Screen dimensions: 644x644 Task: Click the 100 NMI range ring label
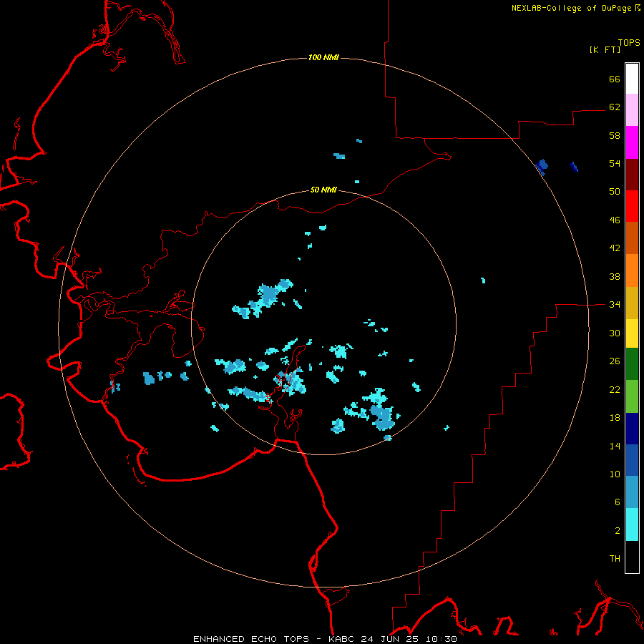pyautogui.click(x=323, y=57)
